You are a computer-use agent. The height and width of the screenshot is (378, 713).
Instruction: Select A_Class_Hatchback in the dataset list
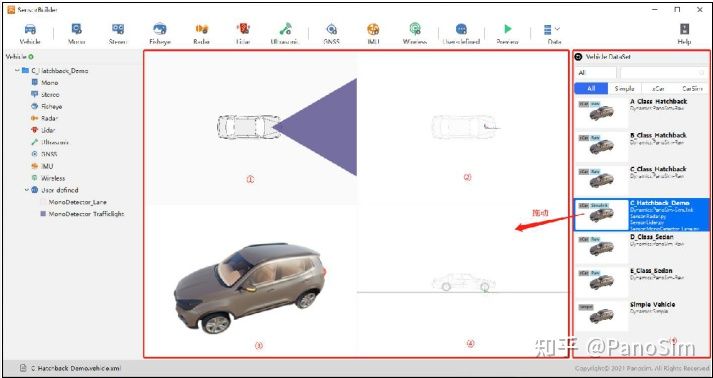642,112
